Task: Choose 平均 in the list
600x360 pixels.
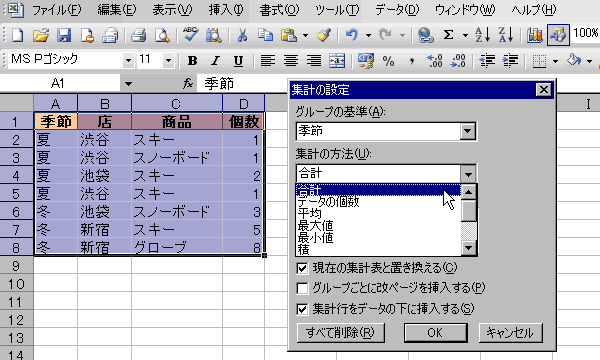Action: 378,214
